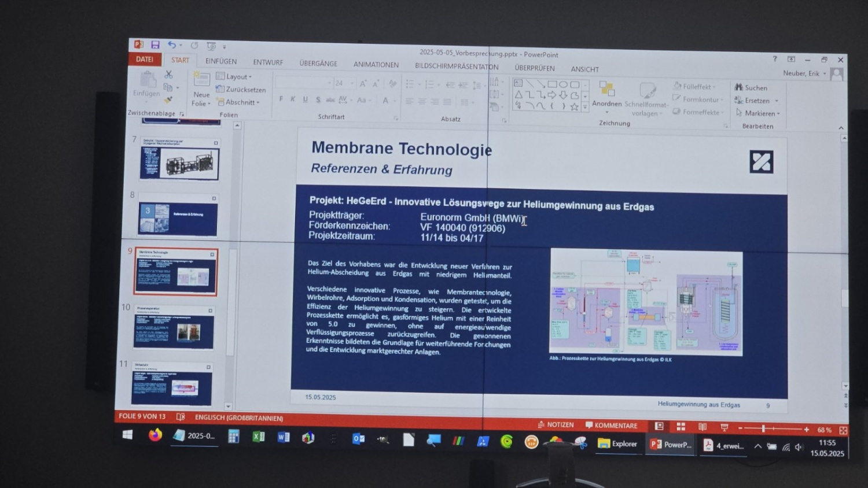
Task: Open Firefox from the taskbar
Action: pos(155,435)
